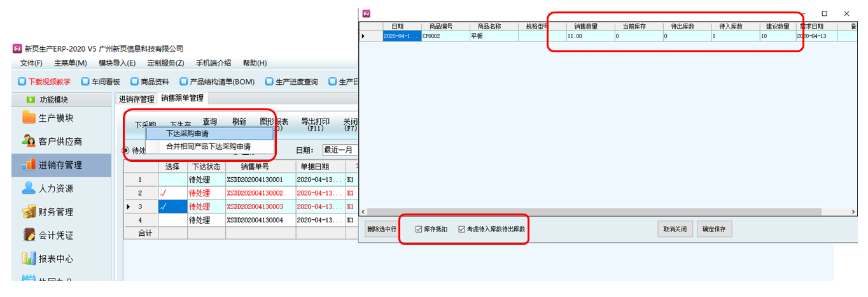Viewport: 868px width, 297px height.
Task: Uncheck 考虑待入库数待出库数 checkbox
Action: 462,229
